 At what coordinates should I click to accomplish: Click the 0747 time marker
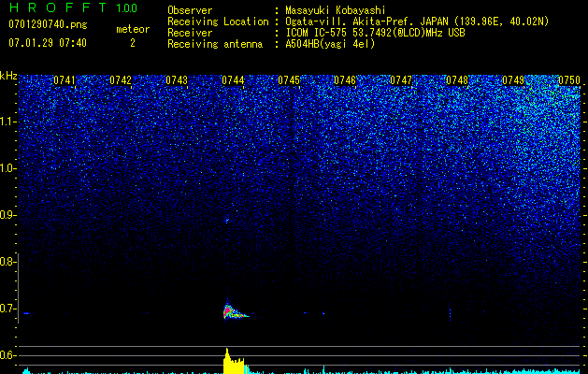401,80
